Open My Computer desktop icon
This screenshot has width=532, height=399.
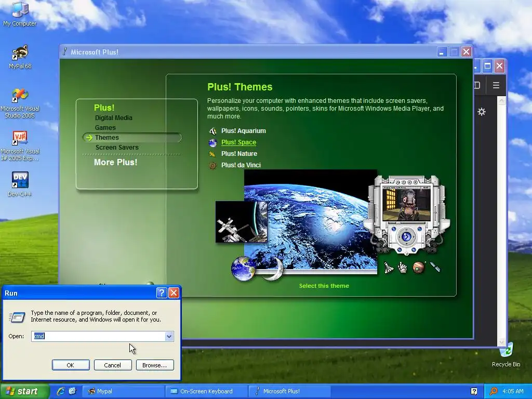[x=20, y=14]
